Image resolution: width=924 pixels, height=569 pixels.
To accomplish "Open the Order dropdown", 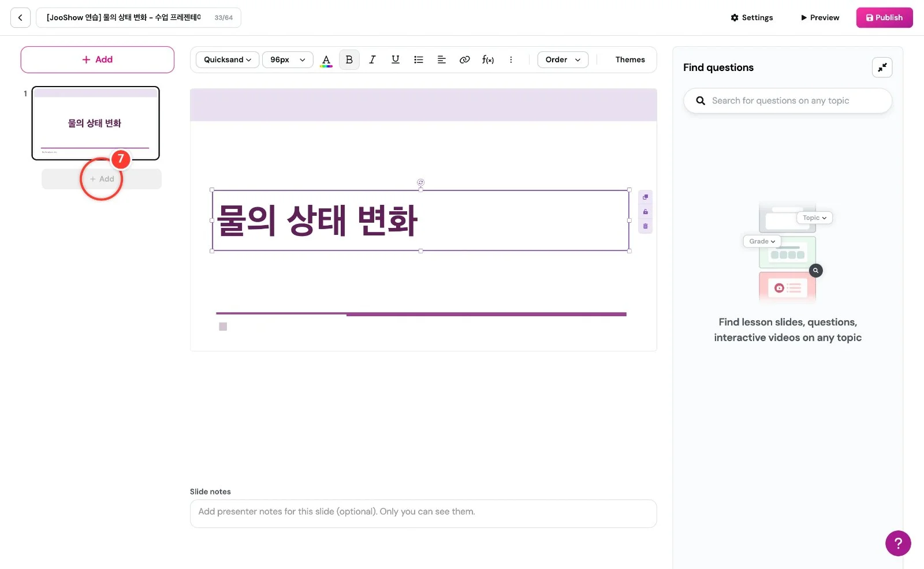I will tap(563, 60).
